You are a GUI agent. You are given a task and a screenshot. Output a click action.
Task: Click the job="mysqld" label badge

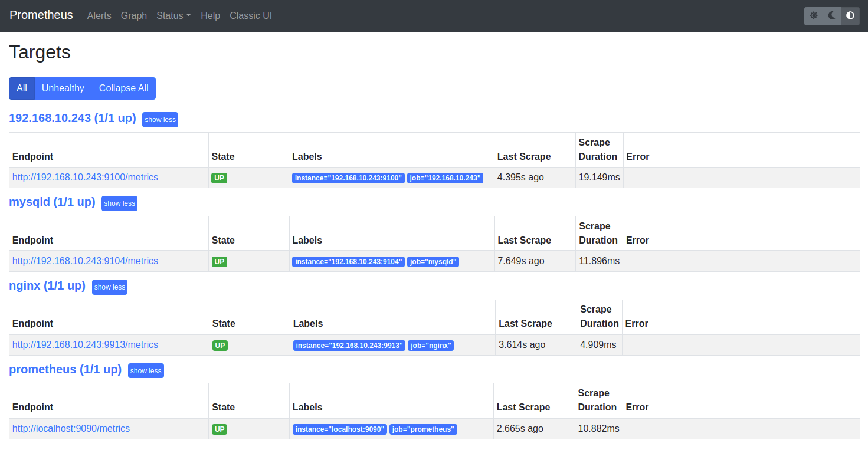(x=433, y=262)
